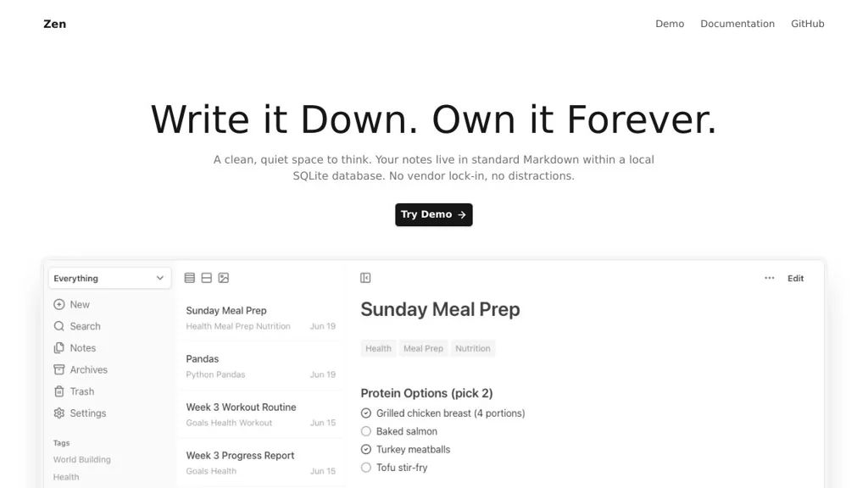Open Trash via the bin icon

(x=59, y=391)
